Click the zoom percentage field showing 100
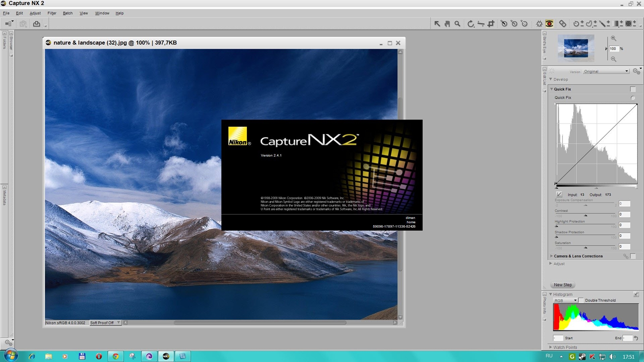 (613, 49)
